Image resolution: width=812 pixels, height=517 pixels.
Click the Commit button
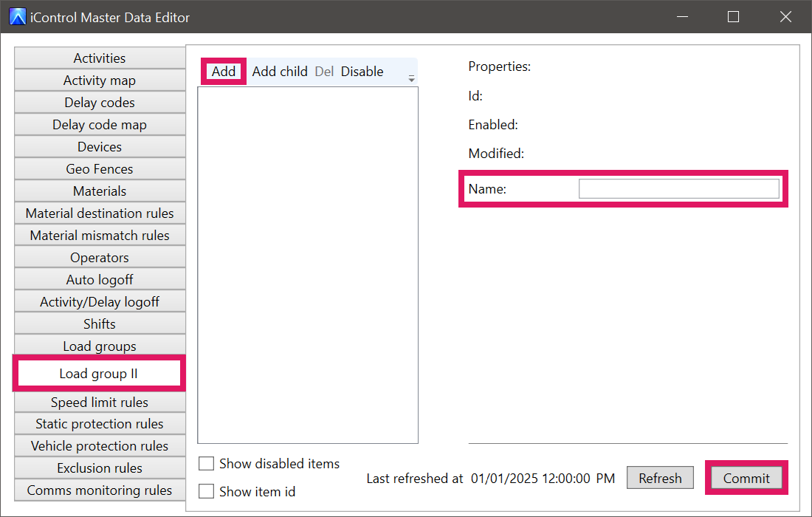pyautogui.click(x=746, y=478)
